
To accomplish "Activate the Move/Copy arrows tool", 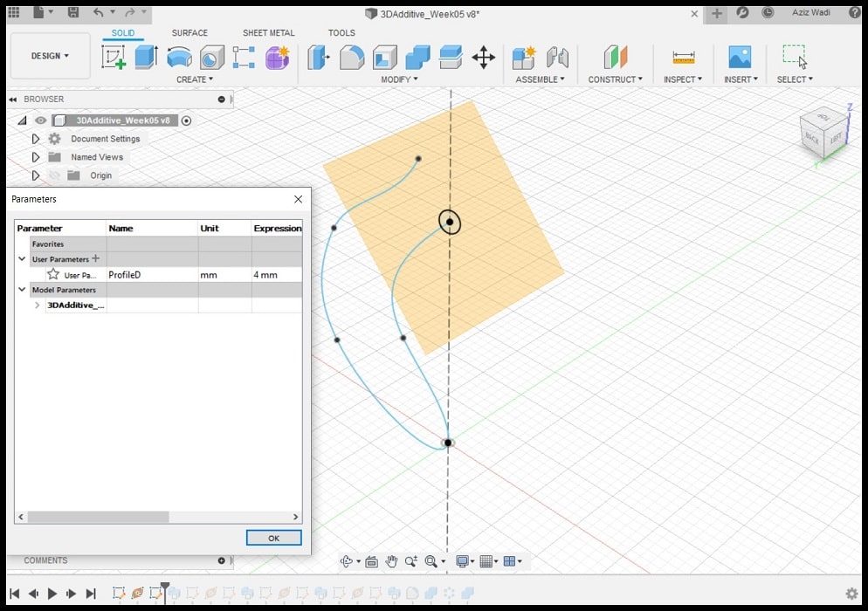I will (483, 58).
